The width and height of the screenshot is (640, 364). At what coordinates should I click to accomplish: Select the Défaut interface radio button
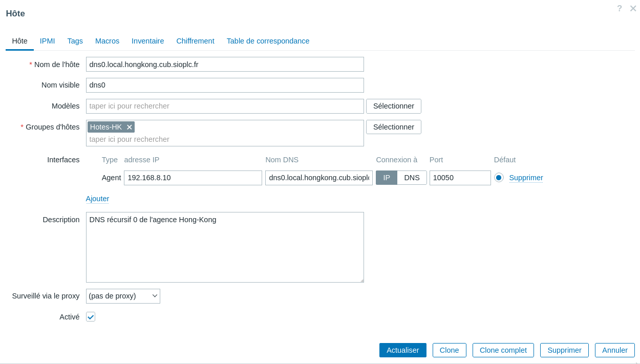click(x=499, y=178)
